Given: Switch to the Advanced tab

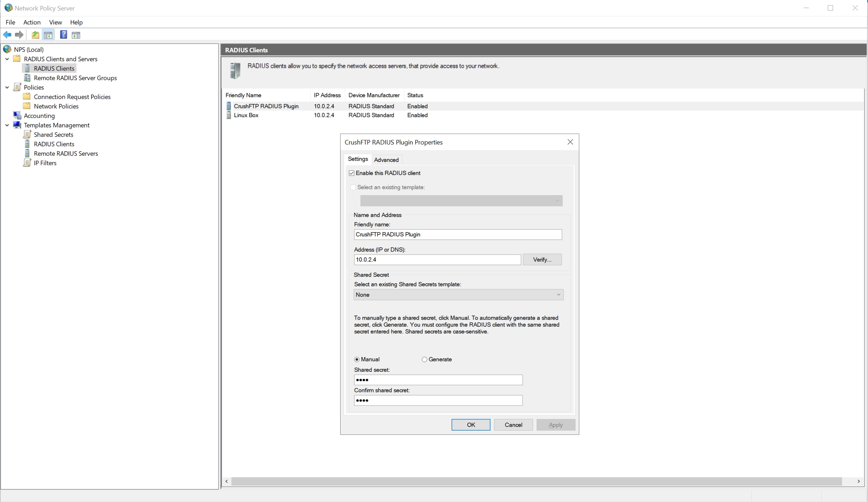Looking at the screenshot, I should coord(386,160).
